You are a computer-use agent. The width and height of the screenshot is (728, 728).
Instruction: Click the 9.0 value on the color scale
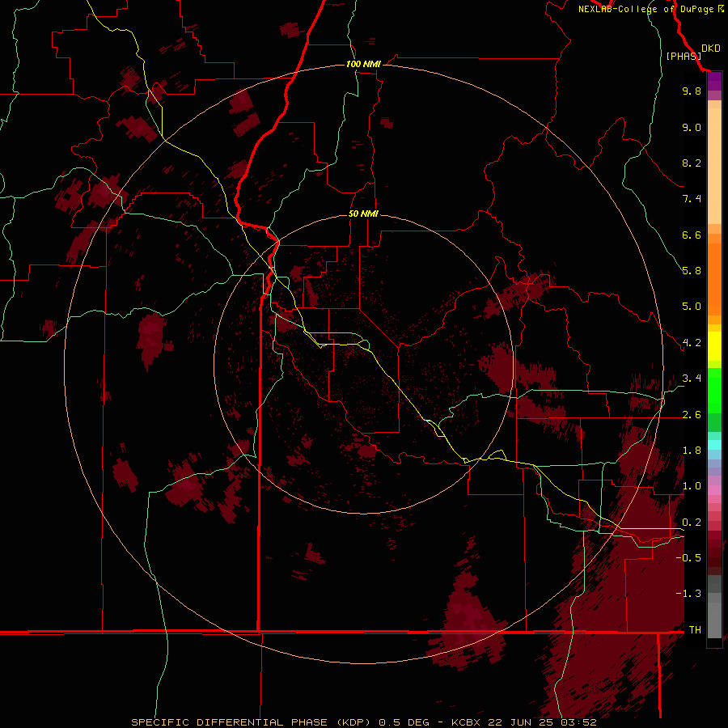coord(692,127)
